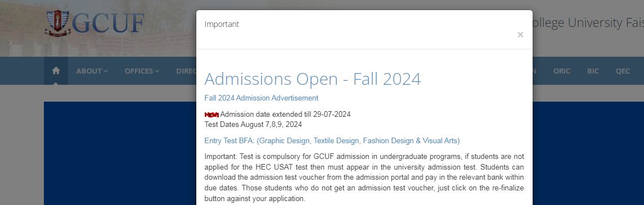644x205 pixels.
Task: Go to the Home icon in the navbar
Action: [56, 71]
